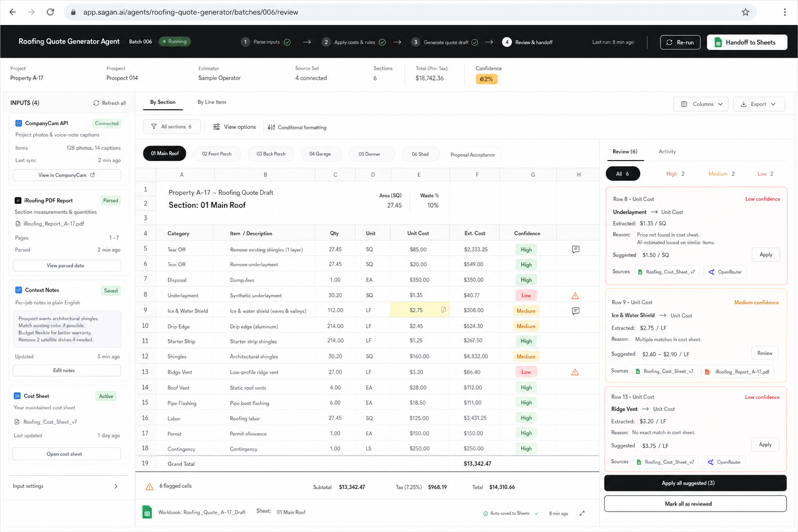Viewport: 798px width, 532px height.
Task: Click the Cost Sheet icon
Action: [17, 396]
